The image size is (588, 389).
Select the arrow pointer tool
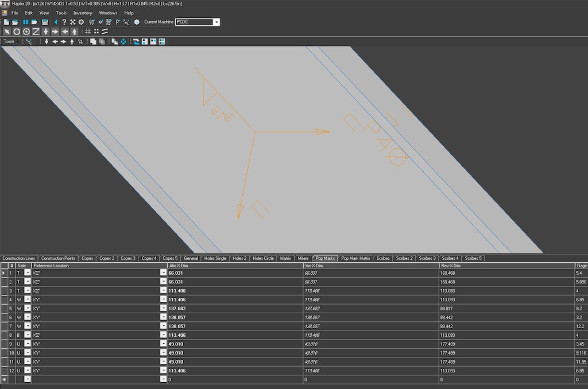7,32
